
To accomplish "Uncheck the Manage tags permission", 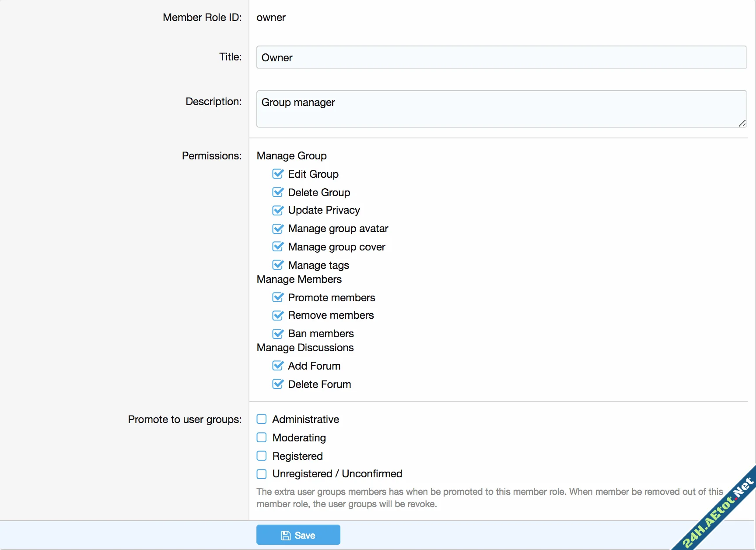I will [x=278, y=265].
